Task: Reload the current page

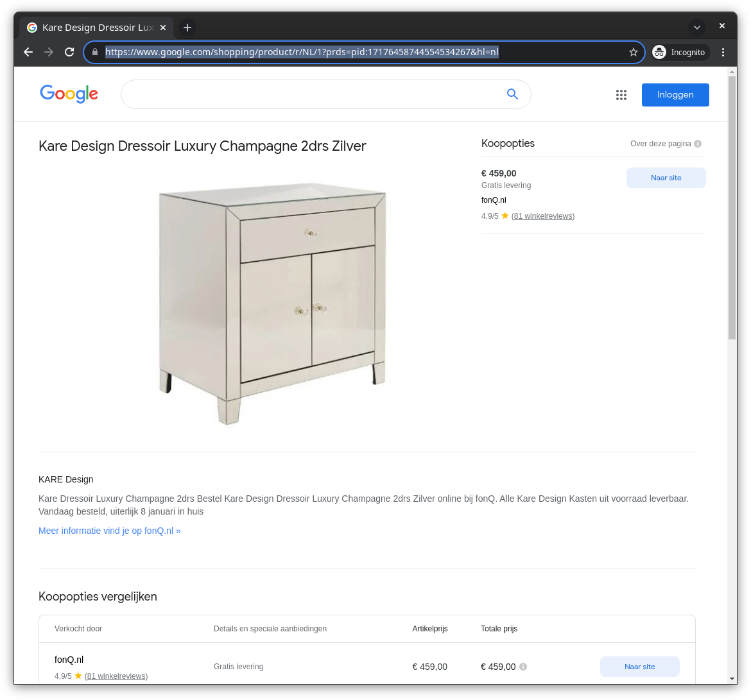Action: [x=69, y=52]
